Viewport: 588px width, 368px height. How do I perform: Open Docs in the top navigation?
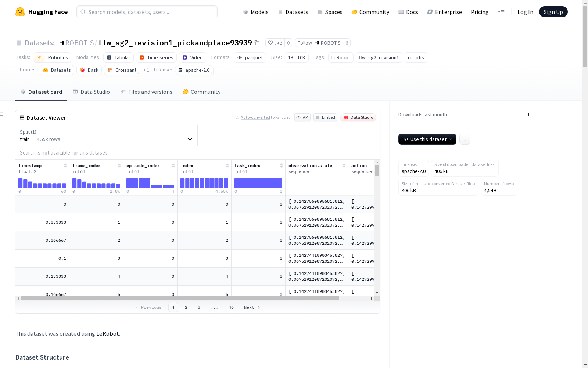[x=408, y=12]
